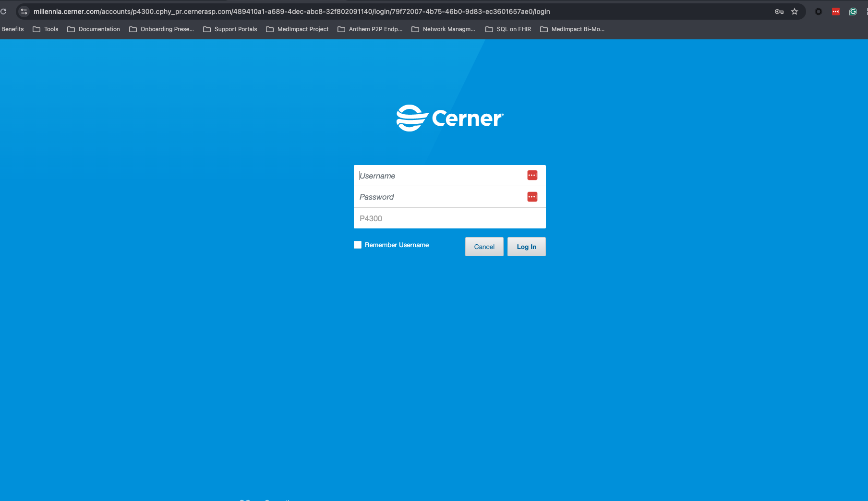This screenshot has height=501, width=868.
Task: Click the password manager icon in the Password field
Action: pyautogui.click(x=532, y=197)
